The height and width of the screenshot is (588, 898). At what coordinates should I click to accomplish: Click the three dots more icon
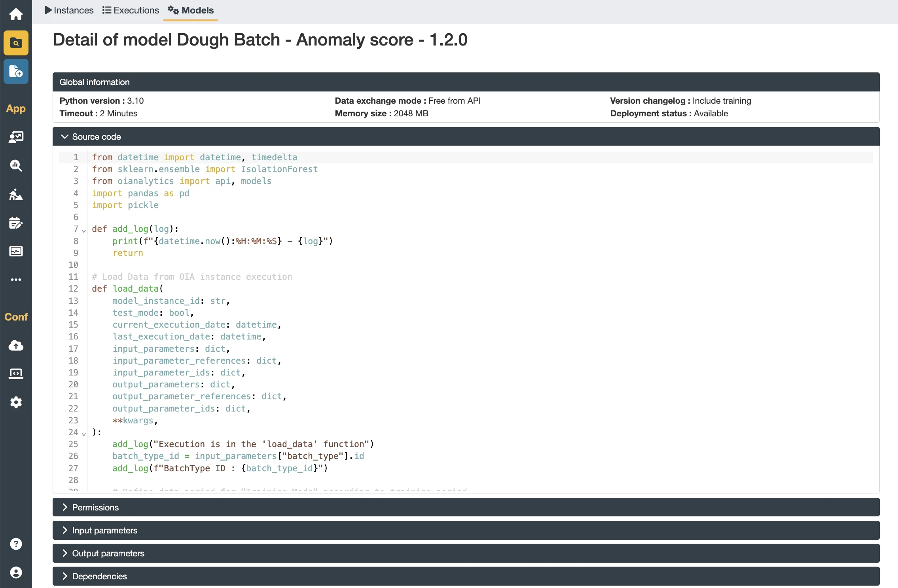tap(16, 279)
